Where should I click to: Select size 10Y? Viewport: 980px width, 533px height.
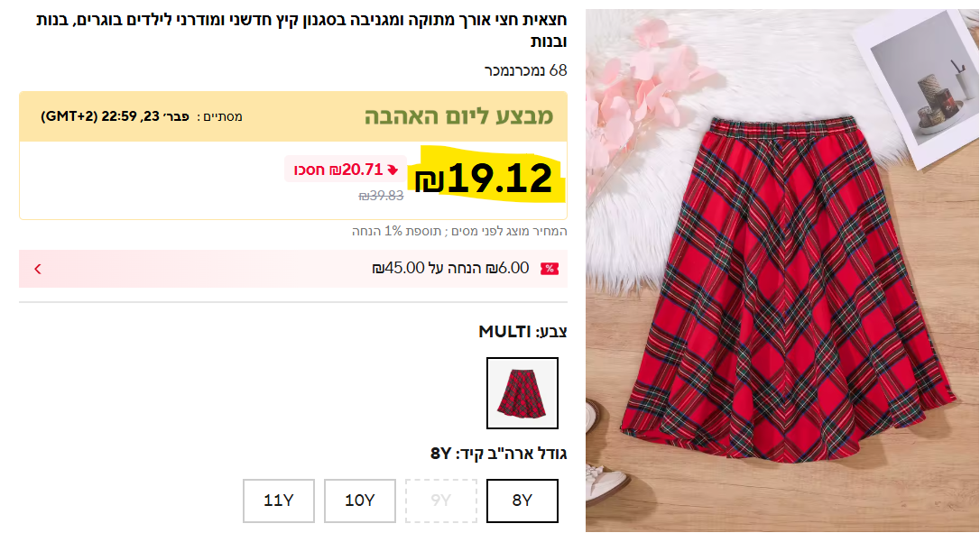pyautogui.click(x=359, y=501)
